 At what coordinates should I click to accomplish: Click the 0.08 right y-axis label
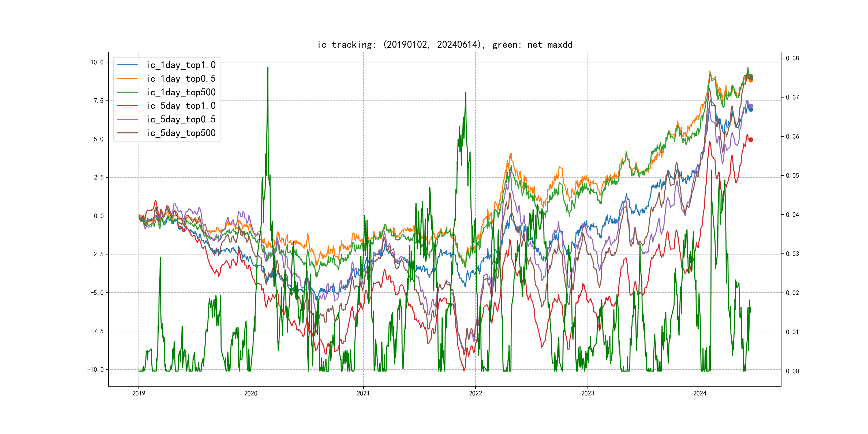pyautogui.click(x=792, y=58)
